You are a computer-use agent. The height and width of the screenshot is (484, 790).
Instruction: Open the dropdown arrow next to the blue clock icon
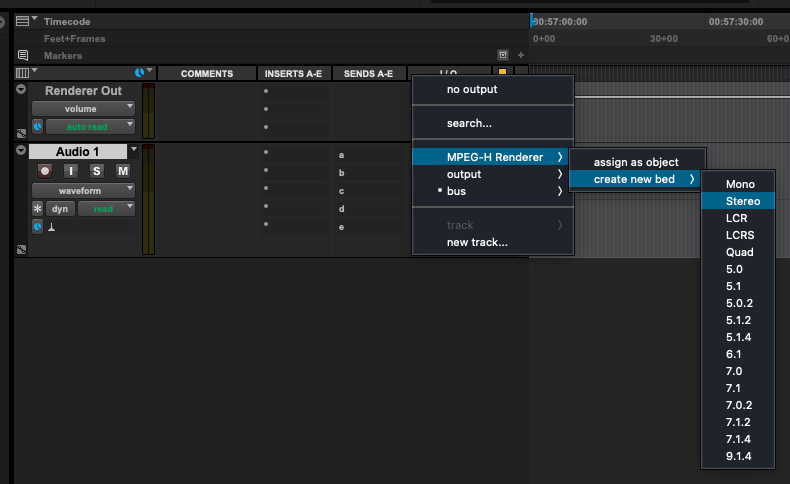(x=149, y=70)
